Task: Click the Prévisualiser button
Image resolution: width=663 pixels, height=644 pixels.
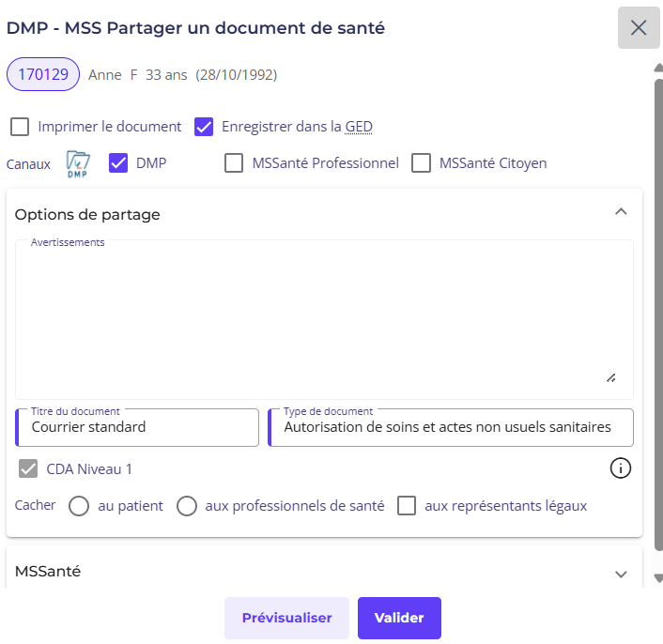Action: 286,618
